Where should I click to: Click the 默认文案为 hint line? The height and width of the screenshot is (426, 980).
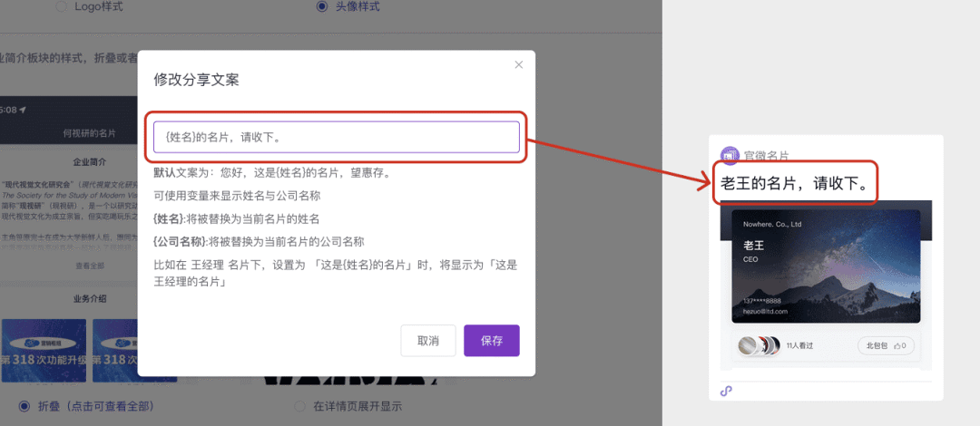pyautogui.click(x=272, y=173)
